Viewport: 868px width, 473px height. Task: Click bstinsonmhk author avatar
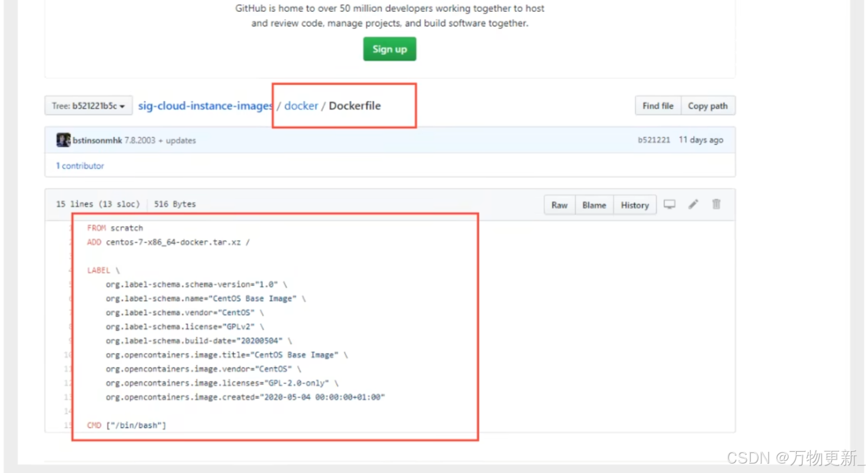[63, 140]
